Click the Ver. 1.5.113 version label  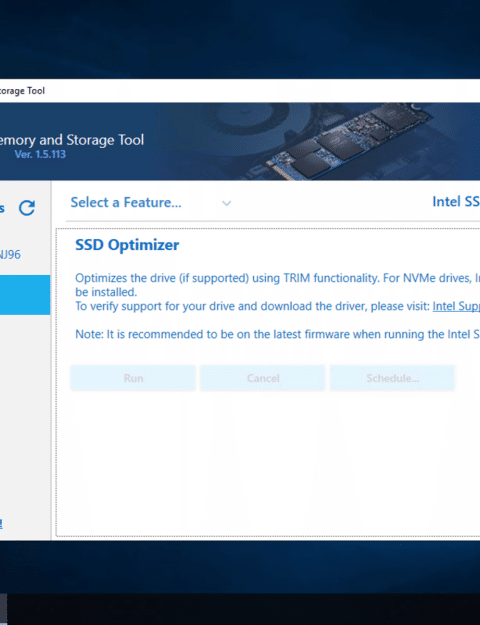pyautogui.click(x=40, y=154)
